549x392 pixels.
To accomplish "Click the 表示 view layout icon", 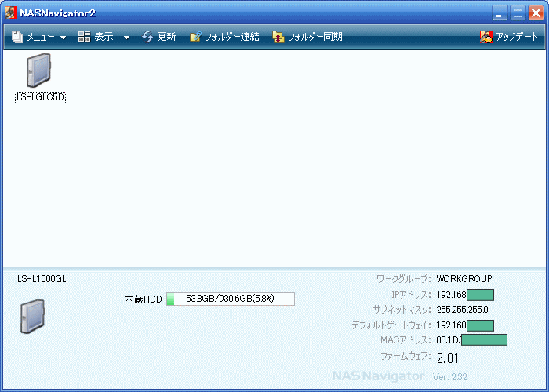I will click(84, 37).
